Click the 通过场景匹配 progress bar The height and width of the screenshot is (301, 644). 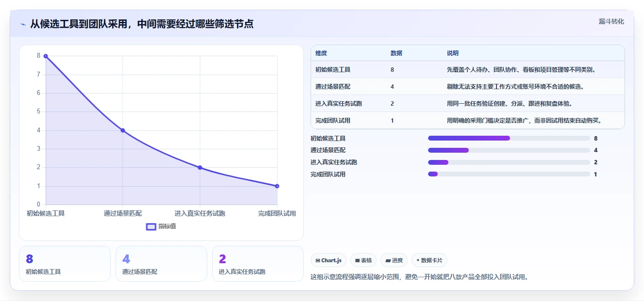click(509, 150)
